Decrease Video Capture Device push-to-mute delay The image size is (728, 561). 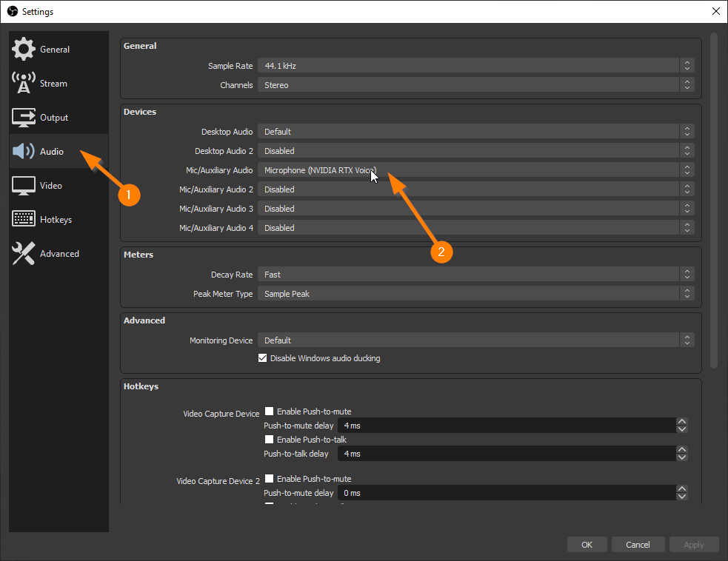(x=681, y=429)
